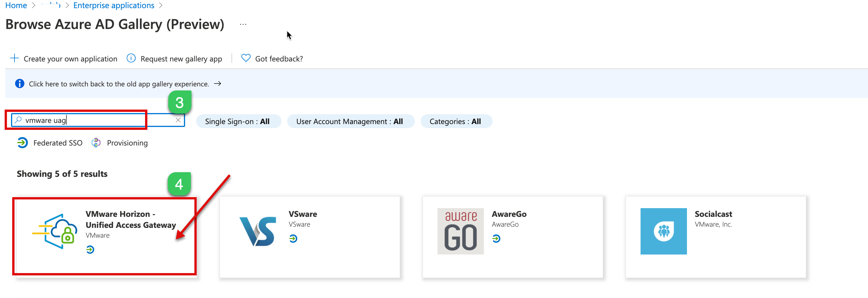Click the Federated SSO icon under AwareGo
Screen dimensions: 868x298
click(496, 239)
